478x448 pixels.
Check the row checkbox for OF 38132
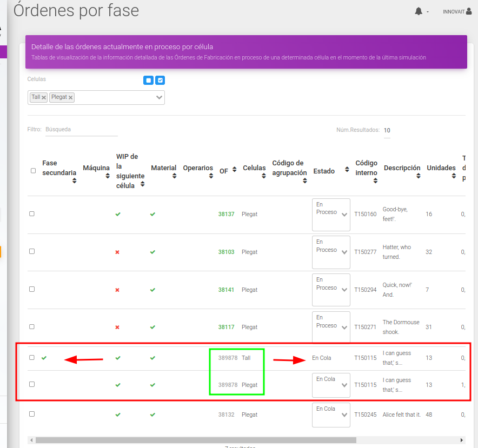point(32,414)
